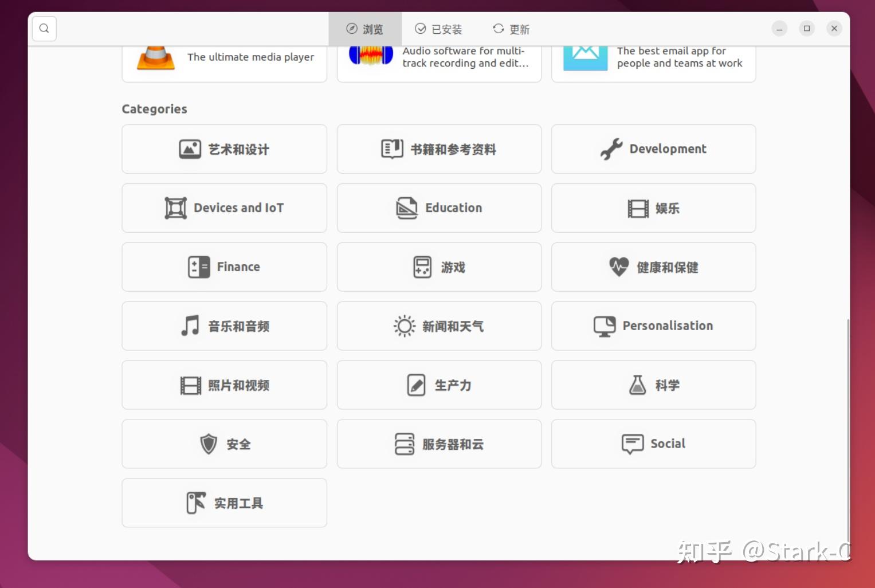Open the Finance category

coord(223,266)
